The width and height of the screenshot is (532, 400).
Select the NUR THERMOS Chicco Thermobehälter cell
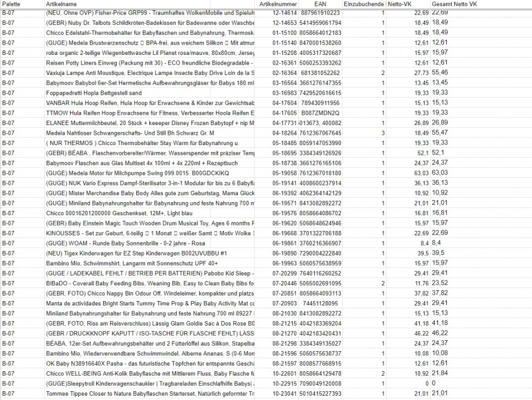coord(149,143)
